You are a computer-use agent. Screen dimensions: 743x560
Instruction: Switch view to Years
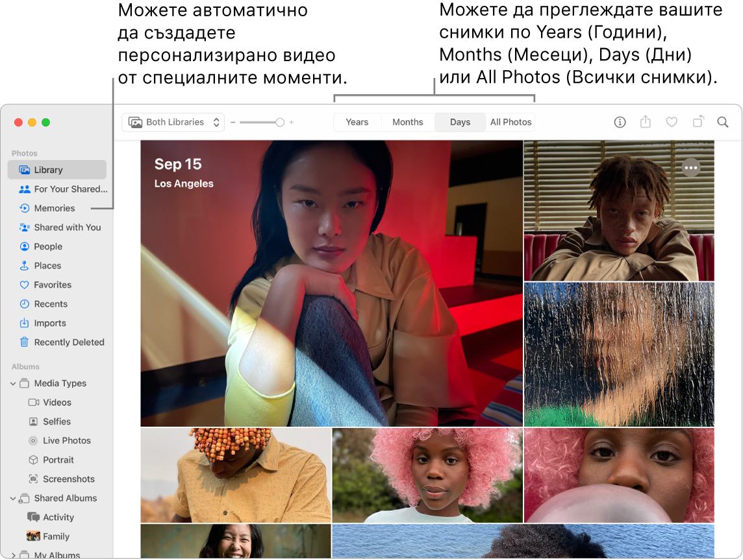(x=357, y=121)
